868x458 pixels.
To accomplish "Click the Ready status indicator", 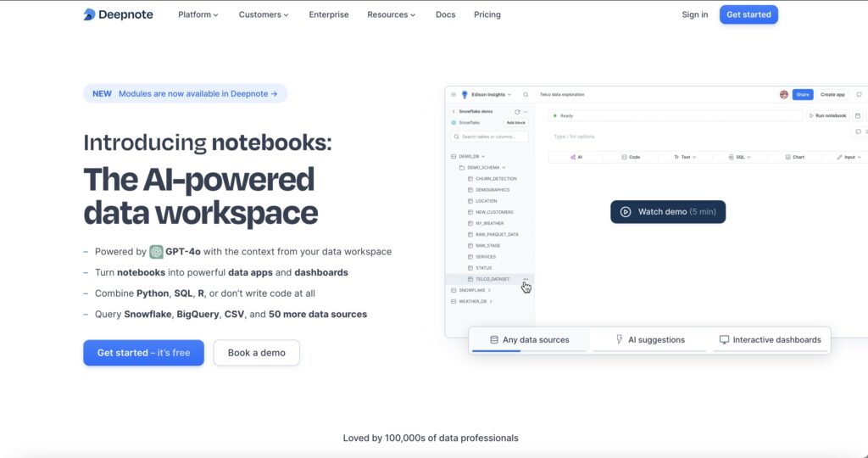I will (x=563, y=115).
